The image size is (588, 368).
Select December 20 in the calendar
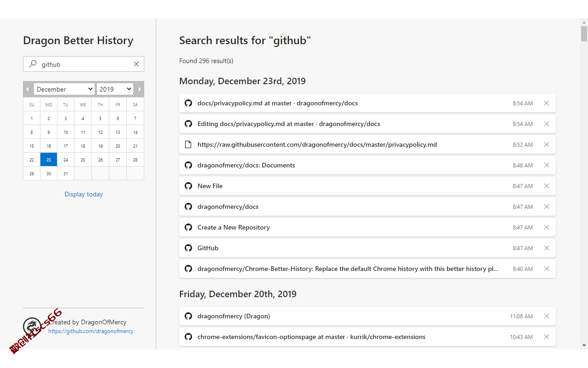tap(118, 146)
